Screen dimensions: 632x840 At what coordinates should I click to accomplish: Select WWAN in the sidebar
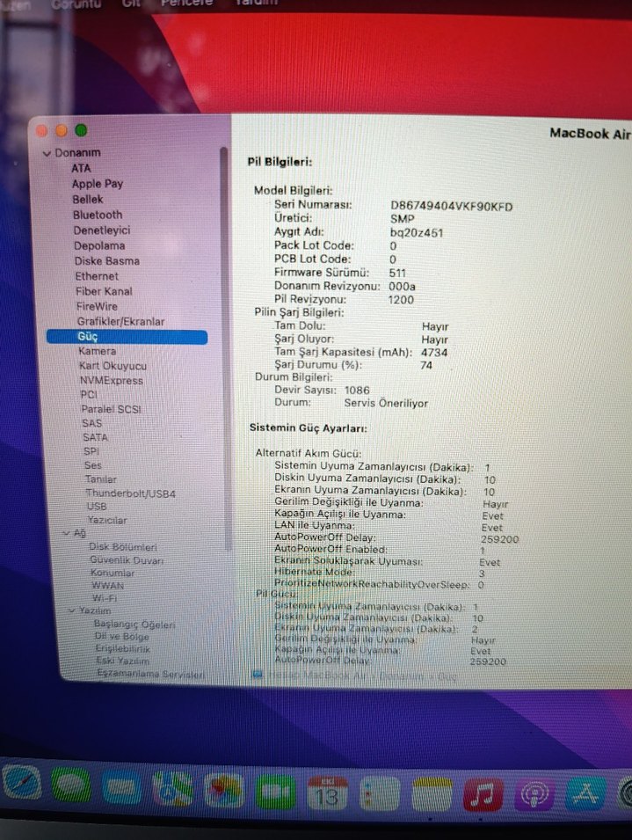coord(107,586)
